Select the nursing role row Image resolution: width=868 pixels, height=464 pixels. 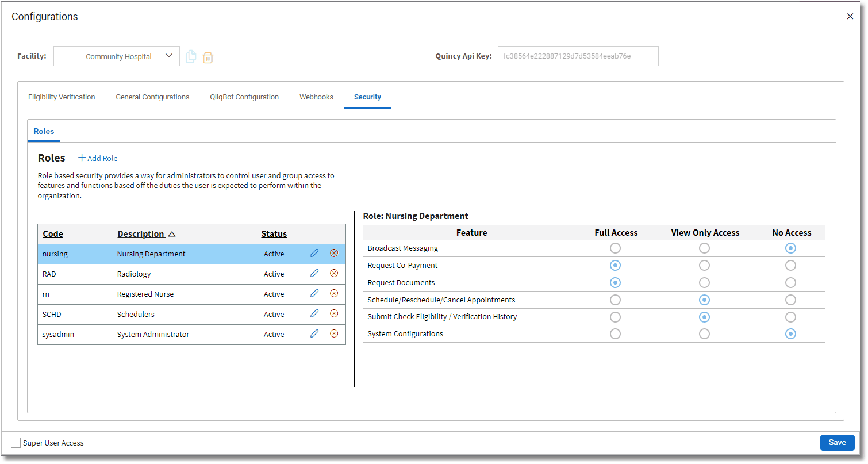point(191,254)
